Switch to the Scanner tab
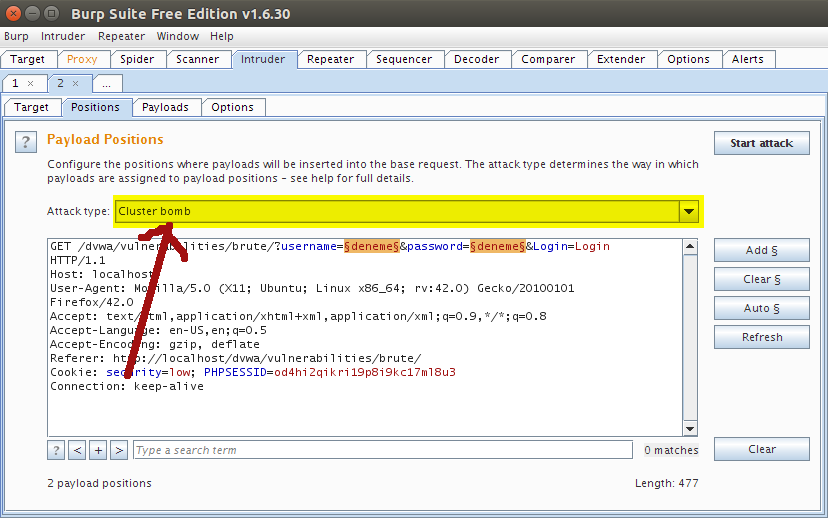The image size is (828, 518). tap(197, 59)
